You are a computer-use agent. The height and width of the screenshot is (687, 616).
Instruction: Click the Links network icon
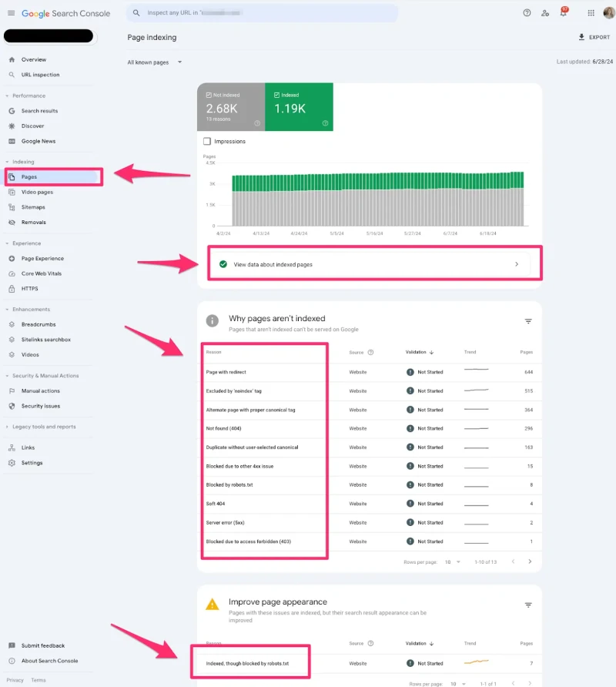pos(12,447)
